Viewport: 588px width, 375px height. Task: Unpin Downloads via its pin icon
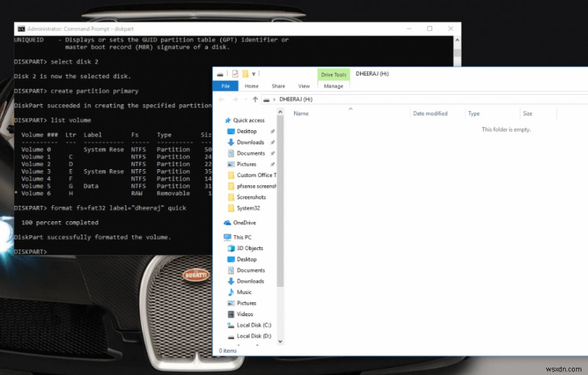pos(273,142)
